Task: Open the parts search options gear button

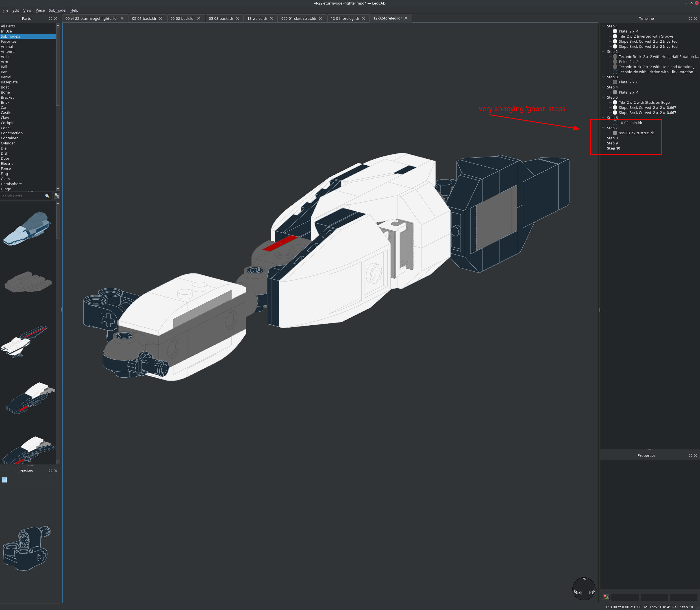Action: (x=57, y=196)
